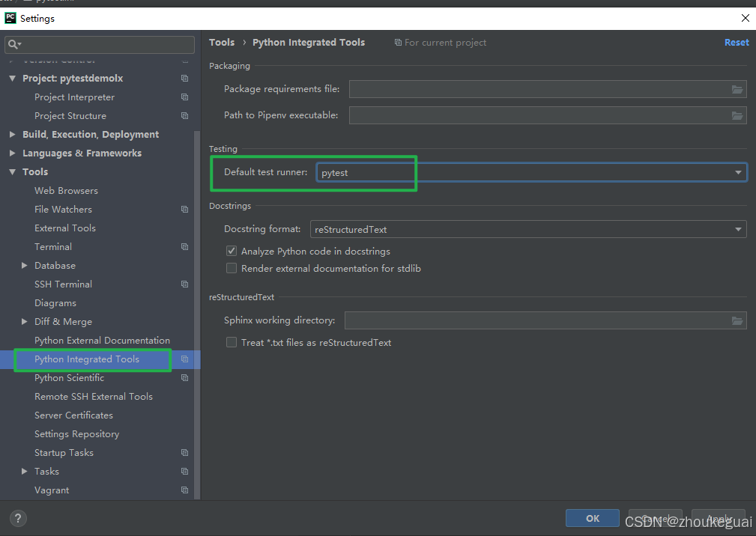
Task: Select Startup Tasks entry
Action: click(64, 453)
